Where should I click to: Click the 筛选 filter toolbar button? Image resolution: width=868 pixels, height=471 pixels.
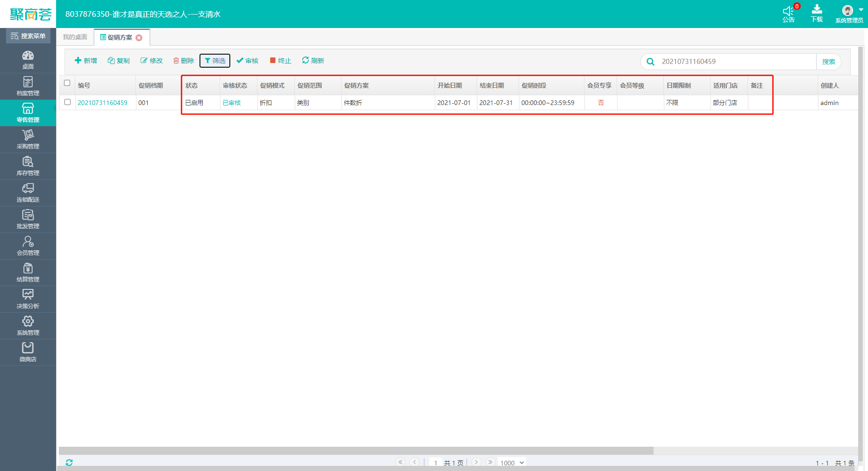(x=215, y=61)
